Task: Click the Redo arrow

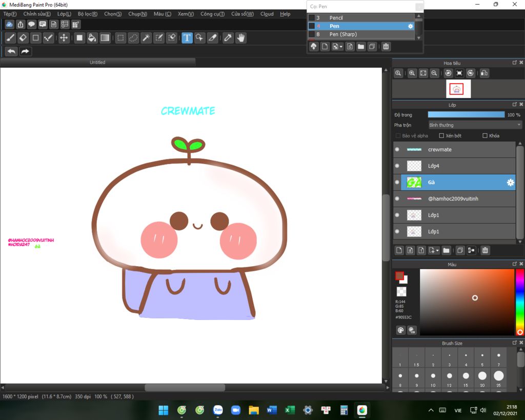Action: (x=26, y=51)
